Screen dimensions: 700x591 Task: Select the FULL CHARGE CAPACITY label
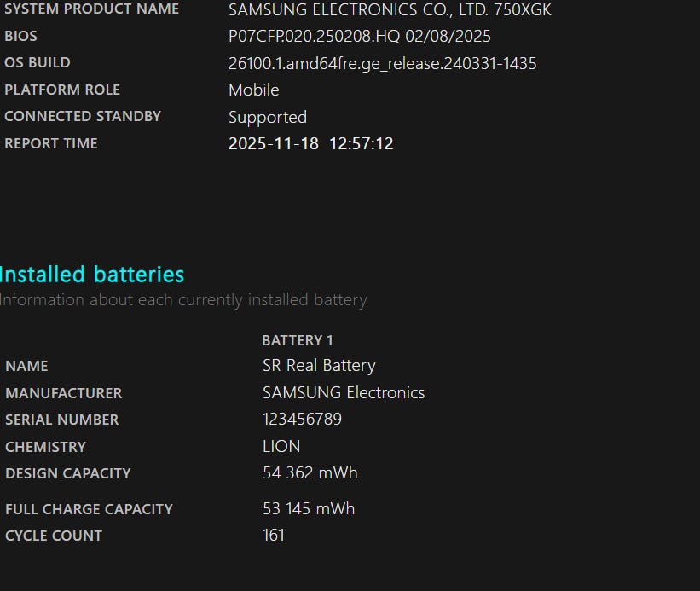89,509
